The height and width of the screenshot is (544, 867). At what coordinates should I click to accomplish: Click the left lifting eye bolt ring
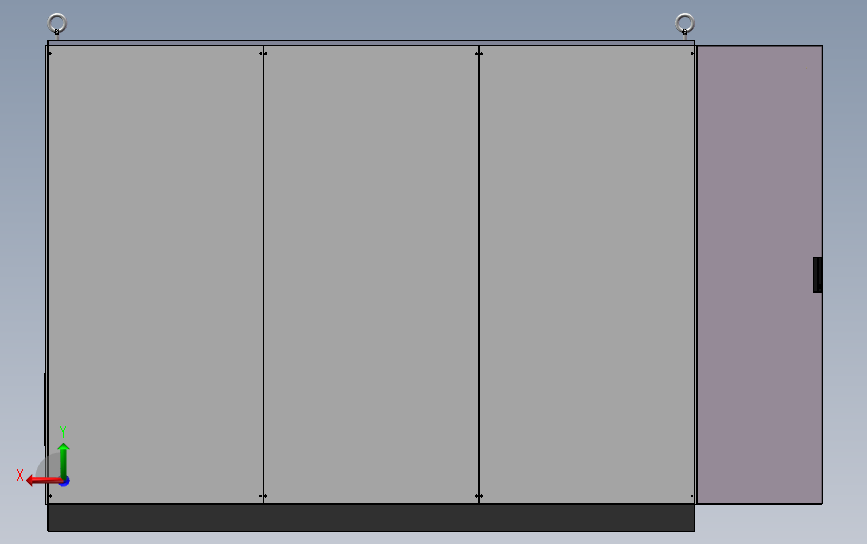click(x=57, y=24)
